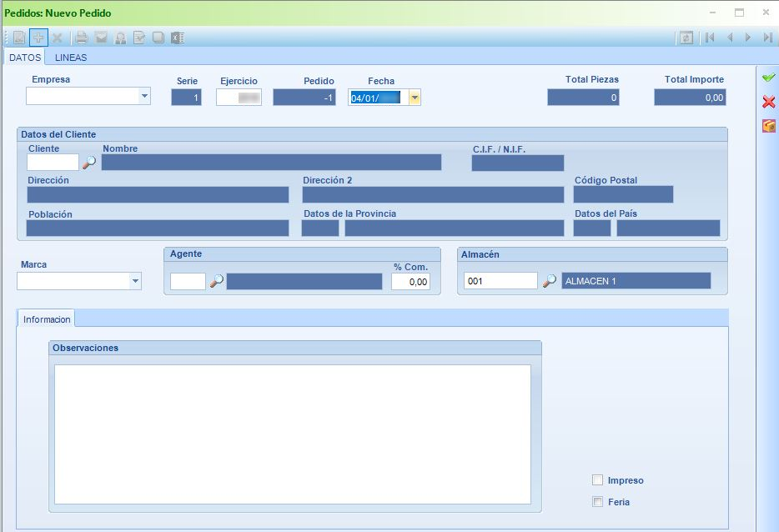The height and width of the screenshot is (532, 779).
Task: Click the orange package box icon
Action: pyautogui.click(x=768, y=126)
